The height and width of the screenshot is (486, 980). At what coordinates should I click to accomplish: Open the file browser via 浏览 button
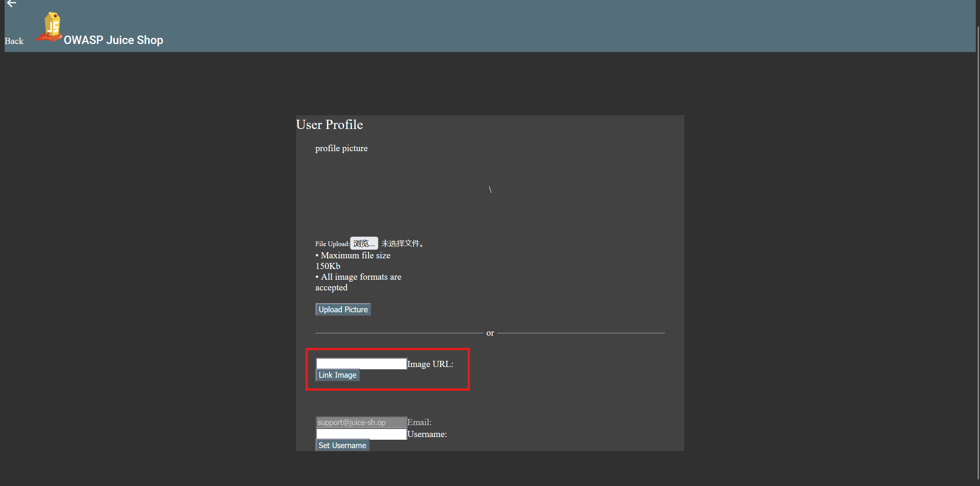(364, 243)
